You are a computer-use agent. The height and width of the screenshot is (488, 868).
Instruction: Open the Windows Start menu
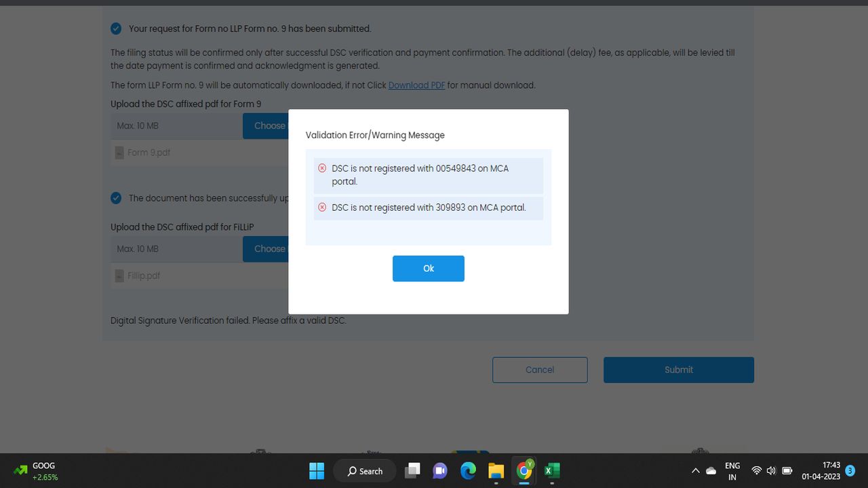[317, 471]
